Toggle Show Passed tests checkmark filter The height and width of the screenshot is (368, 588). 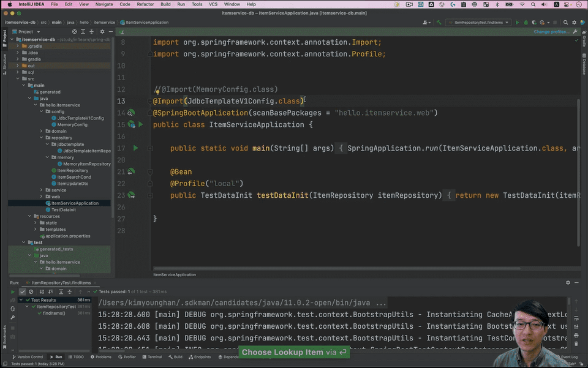tap(23, 291)
